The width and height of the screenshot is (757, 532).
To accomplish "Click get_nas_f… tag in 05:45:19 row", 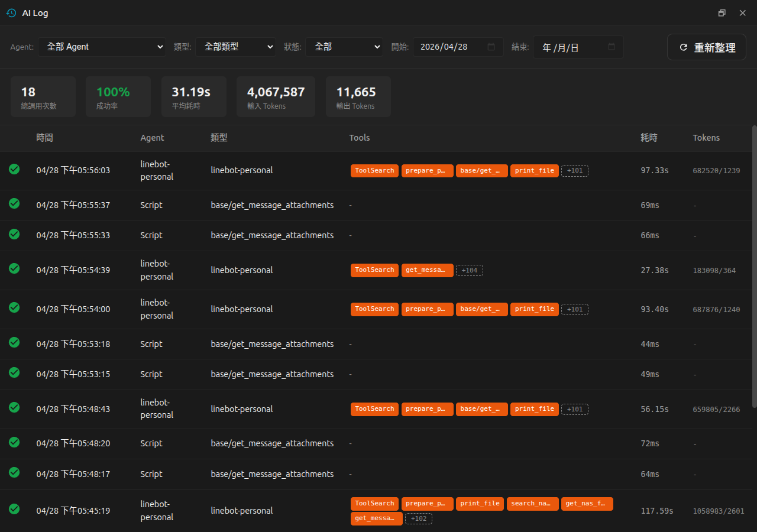I will click(x=587, y=504).
